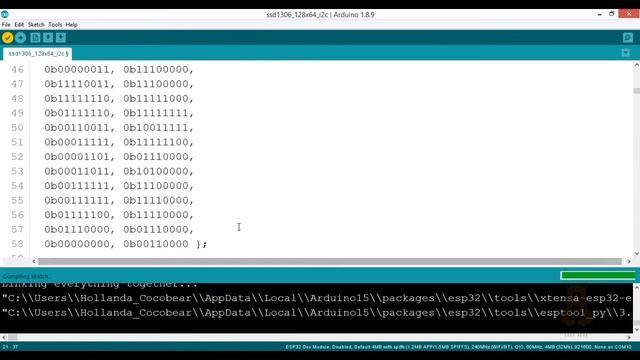Image resolution: width=640 pixels, height=360 pixels.
Task: Click the Verify sketch checkmark button
Action: [8, 38]
